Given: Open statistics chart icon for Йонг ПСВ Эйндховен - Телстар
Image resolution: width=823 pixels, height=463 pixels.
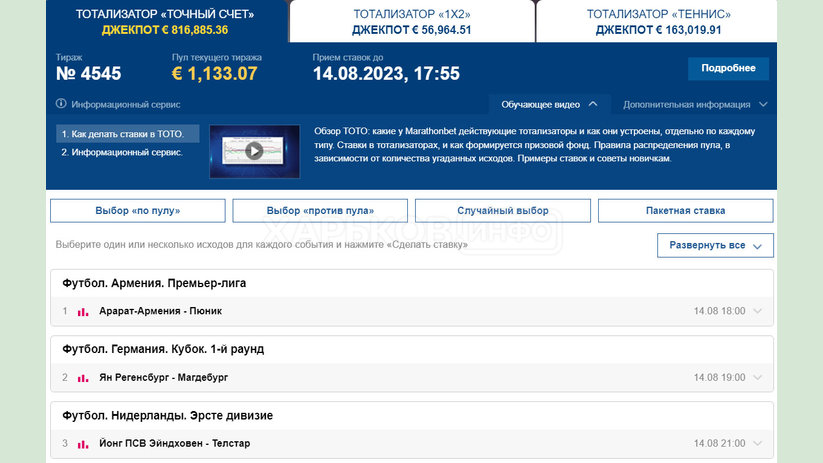Looking at the screenshot, I should click(83, 444).
